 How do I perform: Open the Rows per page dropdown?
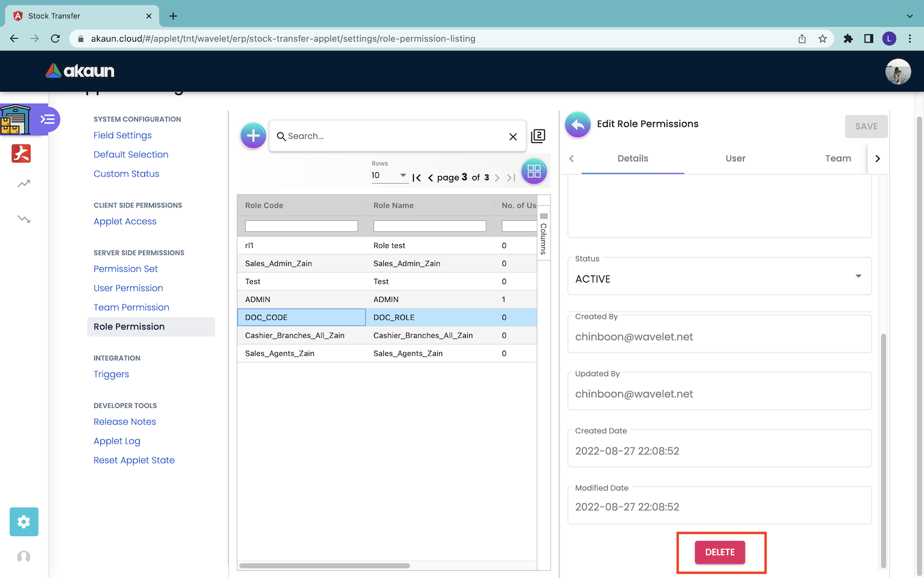(389, 175)
